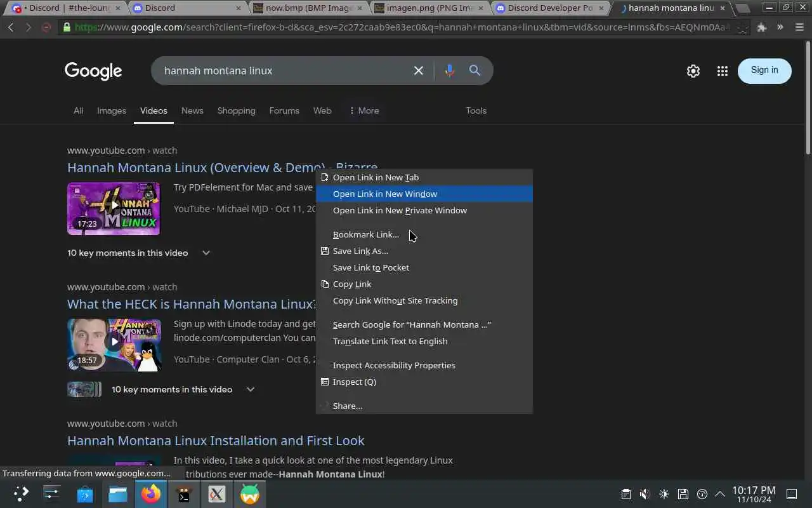Screen dimensions: 812x508
Task: Switch to the Discord Developer Portal tab
Action: 549,8
